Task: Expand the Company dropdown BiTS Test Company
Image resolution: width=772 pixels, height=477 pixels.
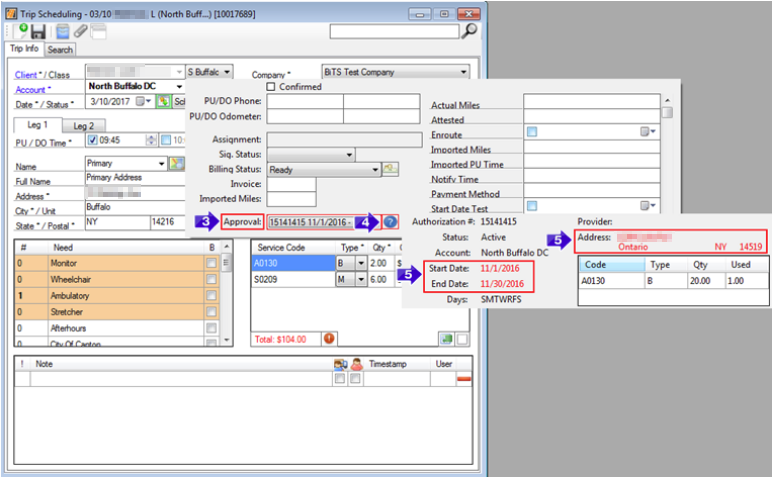Action: pos(395,72)
